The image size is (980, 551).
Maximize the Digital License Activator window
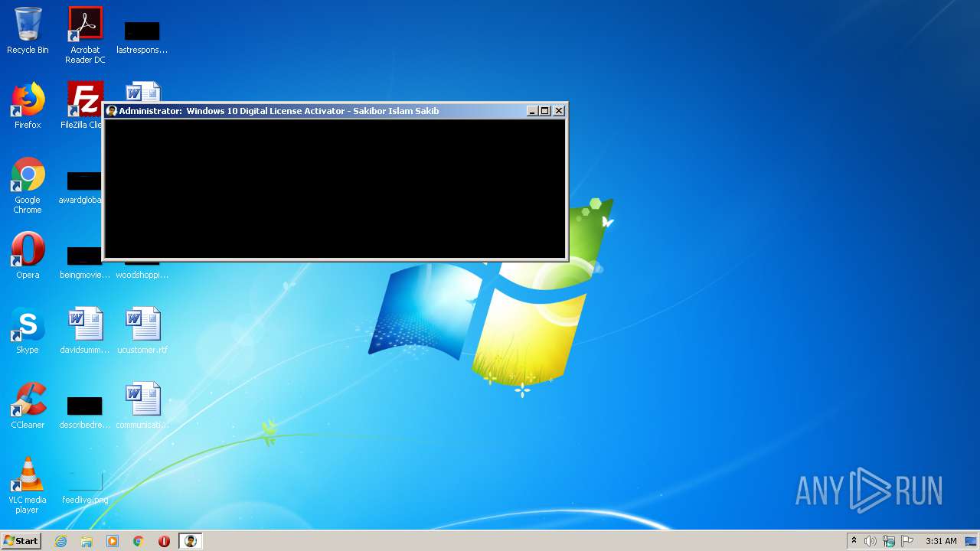click(x=545, y=111)
